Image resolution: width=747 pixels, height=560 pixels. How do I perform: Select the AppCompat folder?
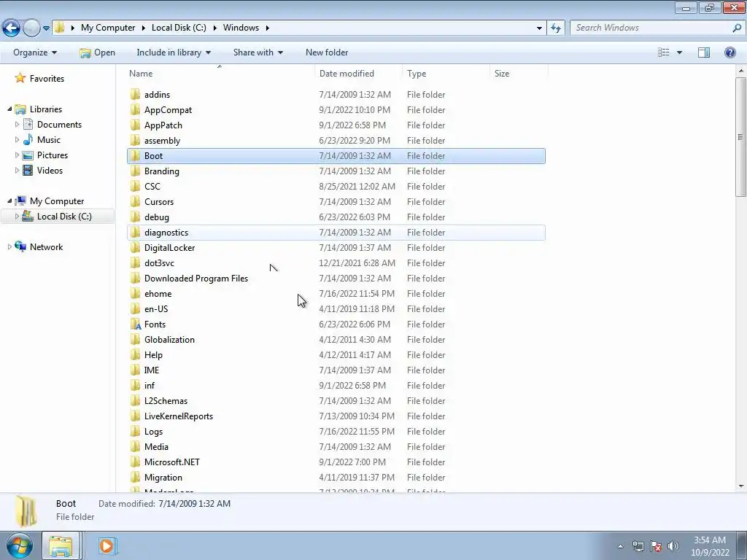[168, 110]
